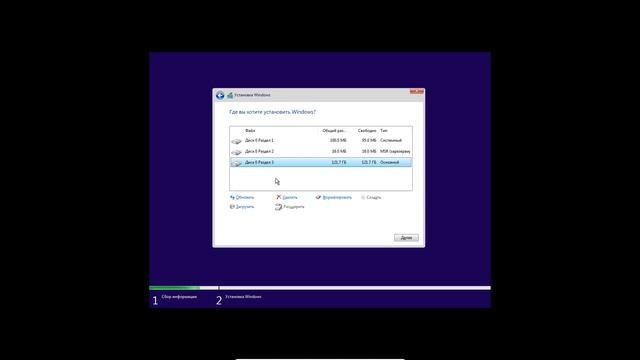
Task: Load a driver with Загрузить
Action: tap(242, 207)
